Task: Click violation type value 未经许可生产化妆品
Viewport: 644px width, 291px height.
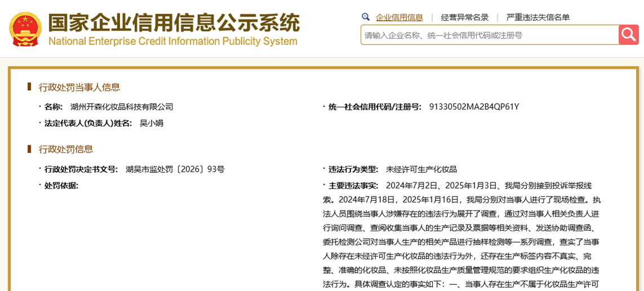Action: (421, 169)
